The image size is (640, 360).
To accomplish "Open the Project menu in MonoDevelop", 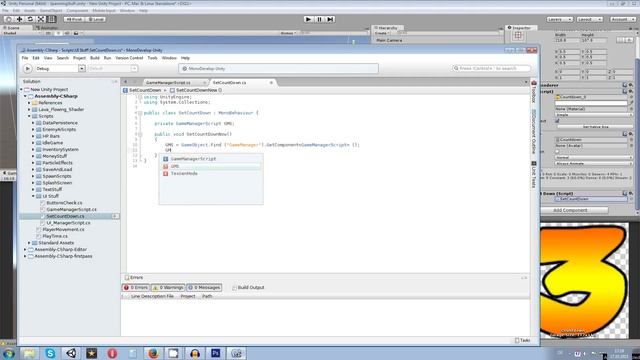I will (x=79, y=58).
